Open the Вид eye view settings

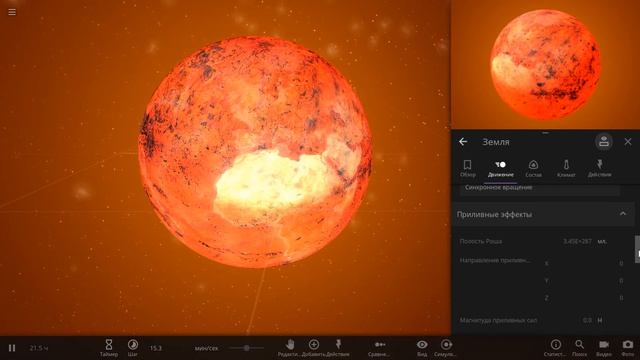click(x=422, y=348)
